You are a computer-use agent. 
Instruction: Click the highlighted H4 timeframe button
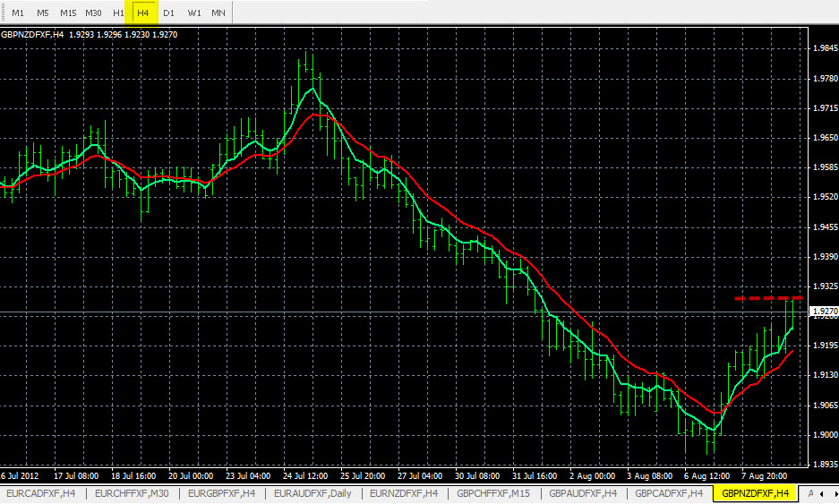coord(142,13)
